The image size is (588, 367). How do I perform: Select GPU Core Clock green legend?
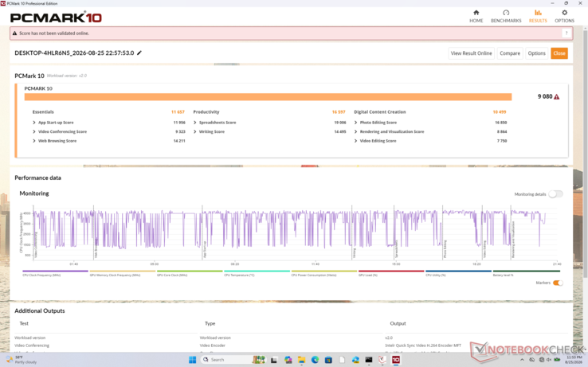(190, 271)
